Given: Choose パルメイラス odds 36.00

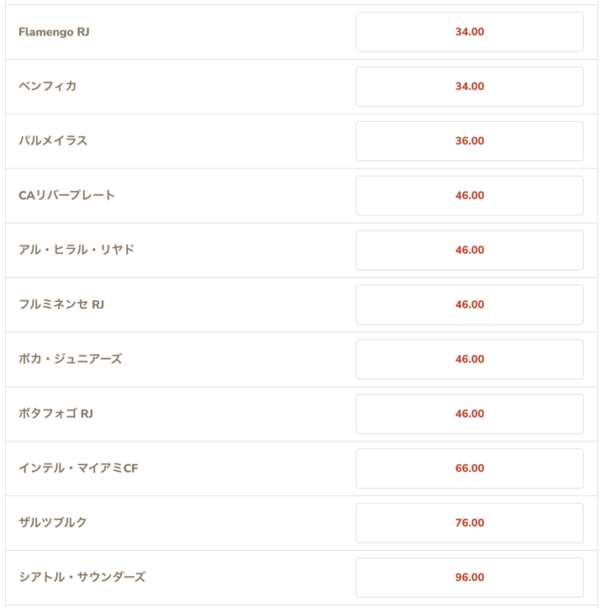Looking at the screenshot, I should click(x=469, y=141).
